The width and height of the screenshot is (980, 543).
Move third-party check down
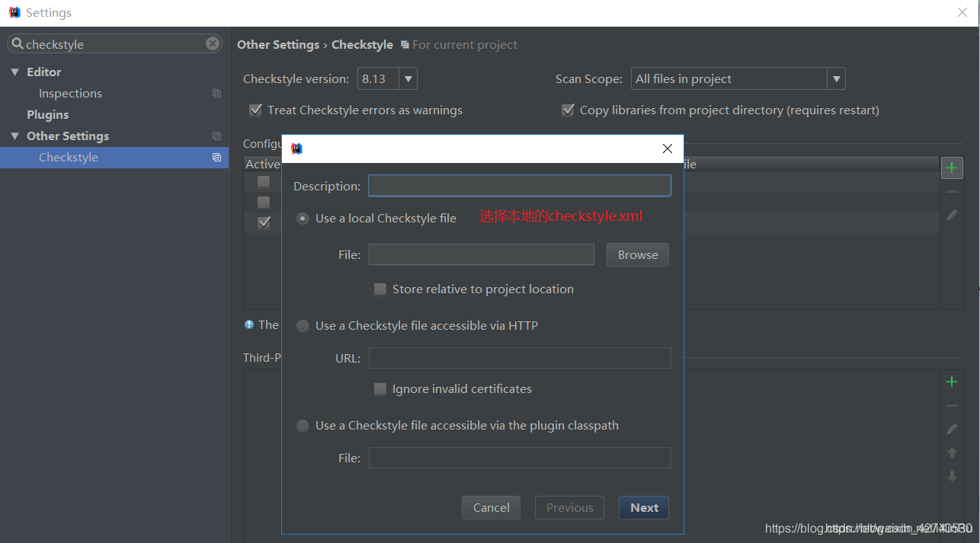[x=952, y=477]
